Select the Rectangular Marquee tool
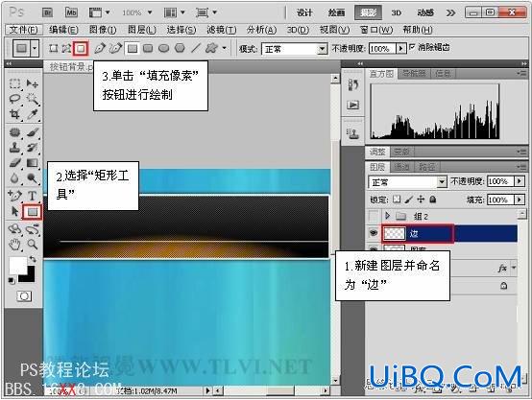The height and width of the screenshot is (400, 532). pyautogui.click(x=14, y=83)
